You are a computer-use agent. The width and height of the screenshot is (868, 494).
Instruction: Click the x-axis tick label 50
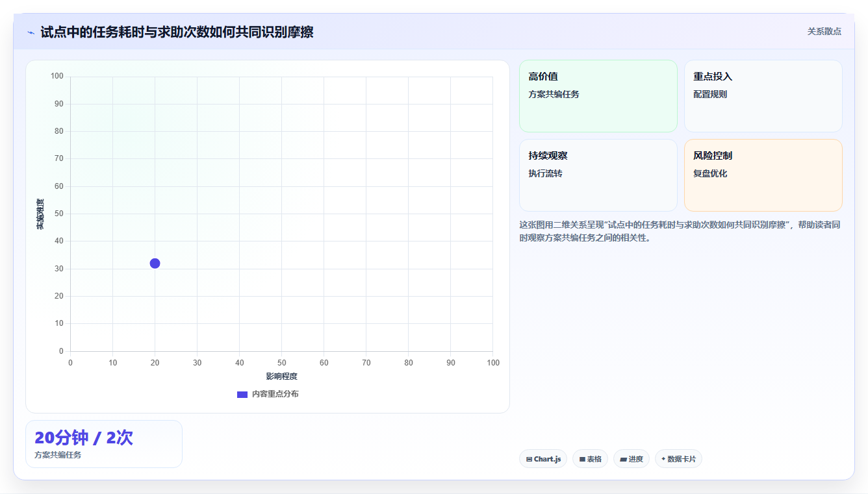tap(281, 363)
